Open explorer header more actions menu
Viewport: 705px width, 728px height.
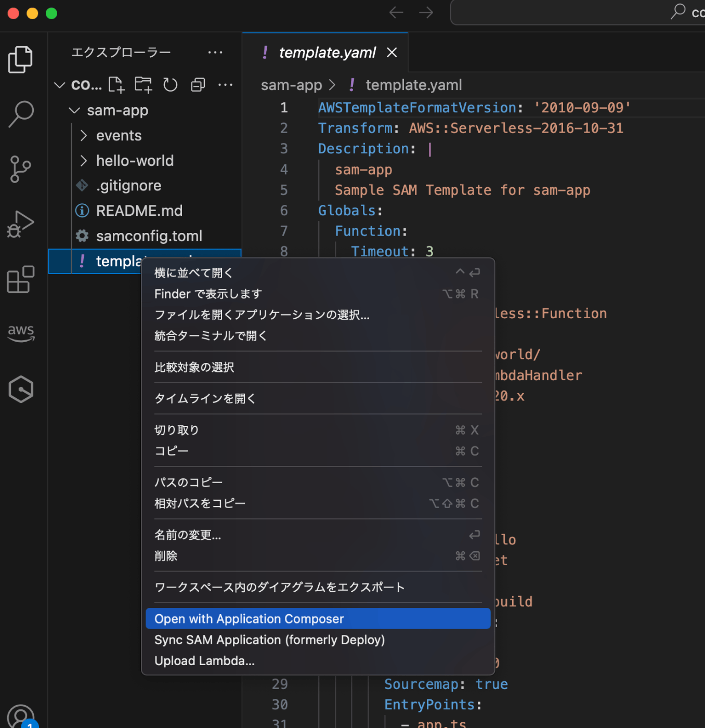pyautogui.click(x=215, y=53)
